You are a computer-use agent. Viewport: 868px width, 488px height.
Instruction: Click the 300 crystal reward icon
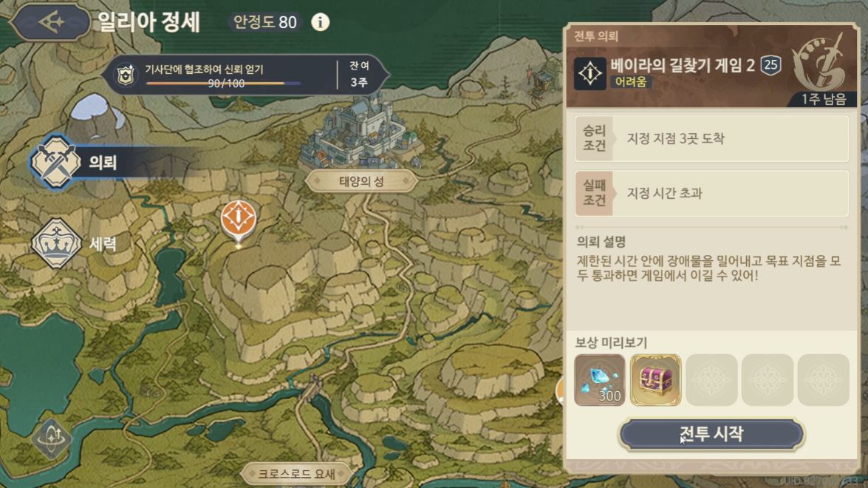pos(600,381)
